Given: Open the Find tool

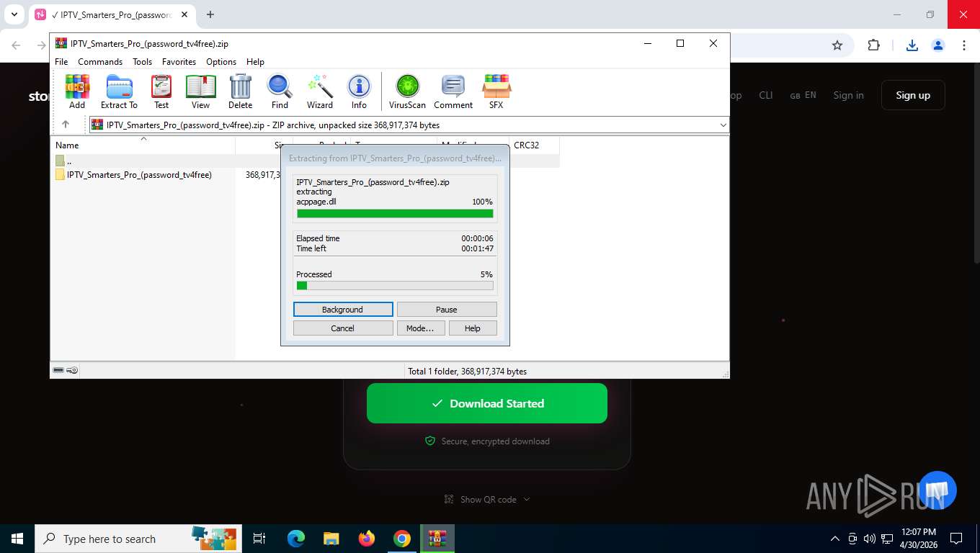Looking at the screenshot, I should (280, 91).
